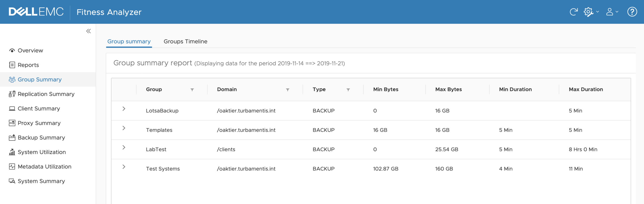
Task: Click the Fitness Analyzer title
Action: (109, 12)
